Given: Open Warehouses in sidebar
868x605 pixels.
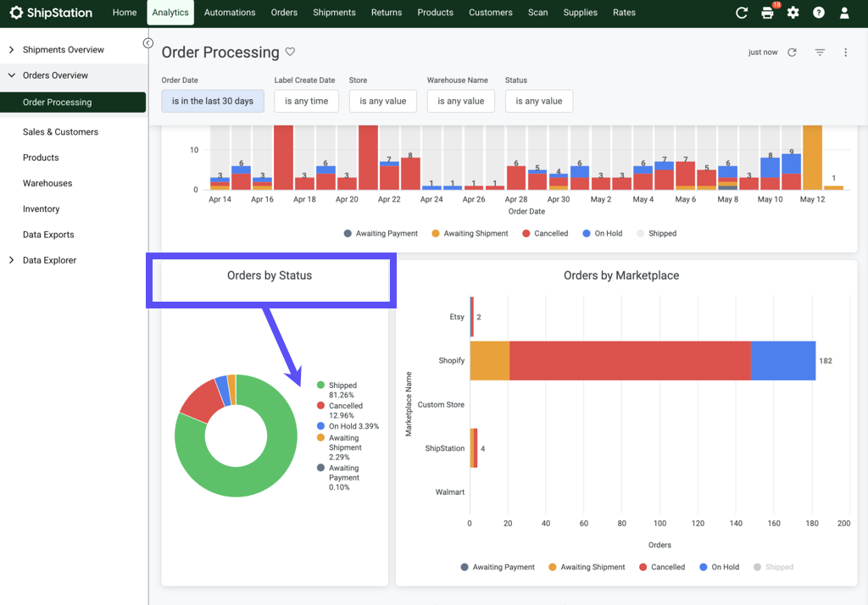Looking at the screenshot, I should (47, 183).
